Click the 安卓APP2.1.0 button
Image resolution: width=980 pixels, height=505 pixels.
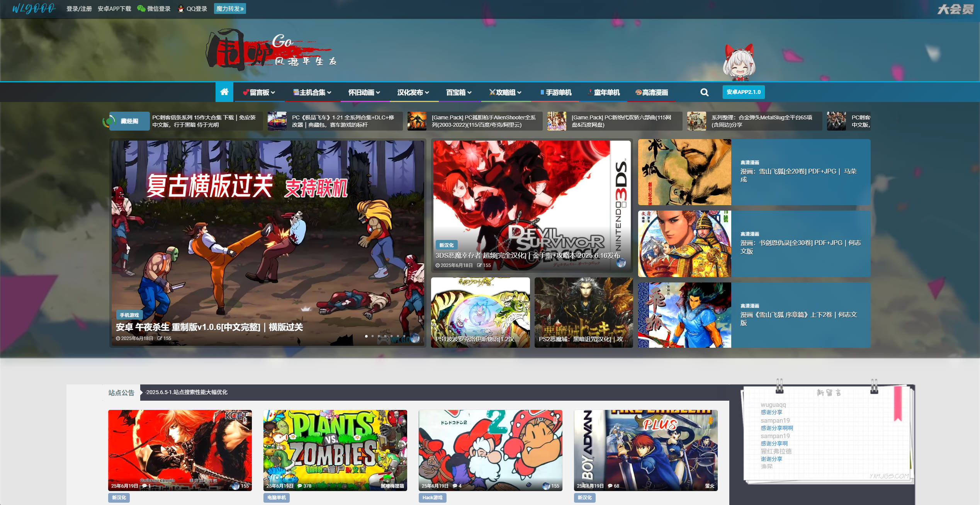(744, 92)
